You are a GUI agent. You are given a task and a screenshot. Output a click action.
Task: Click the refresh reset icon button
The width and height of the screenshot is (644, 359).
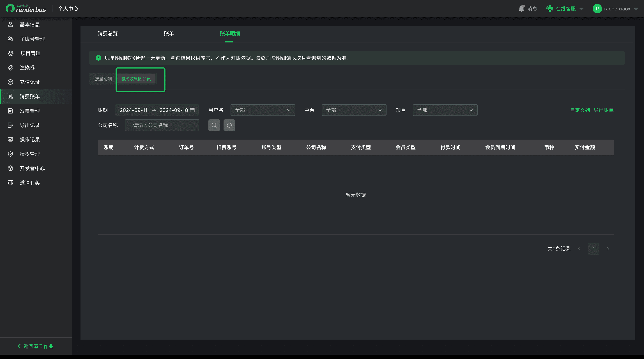click(x=229, y=125)
